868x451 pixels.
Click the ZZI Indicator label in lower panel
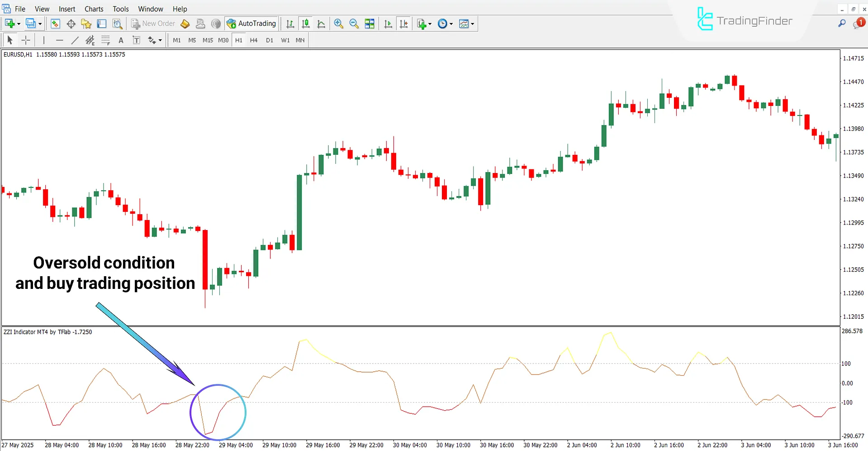tap(47, 331)
